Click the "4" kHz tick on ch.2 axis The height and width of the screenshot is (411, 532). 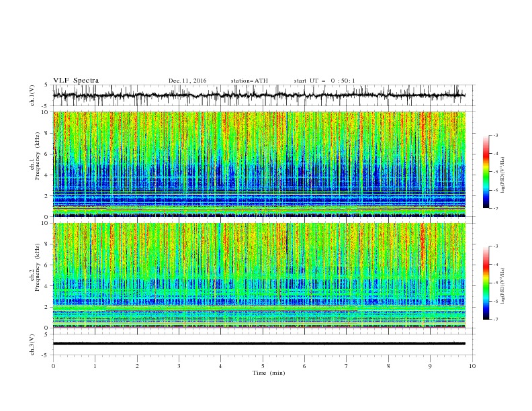pyautogui.click(x=46, y=286)
